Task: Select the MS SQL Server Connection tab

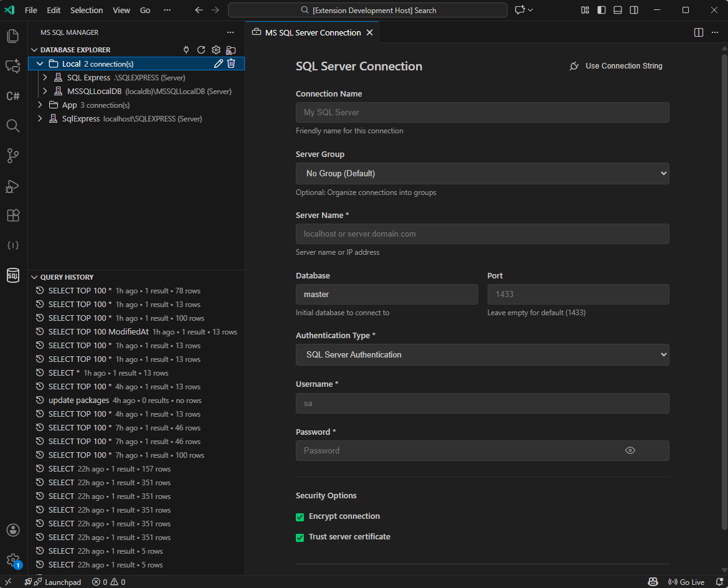Action: tap(313, 32)
